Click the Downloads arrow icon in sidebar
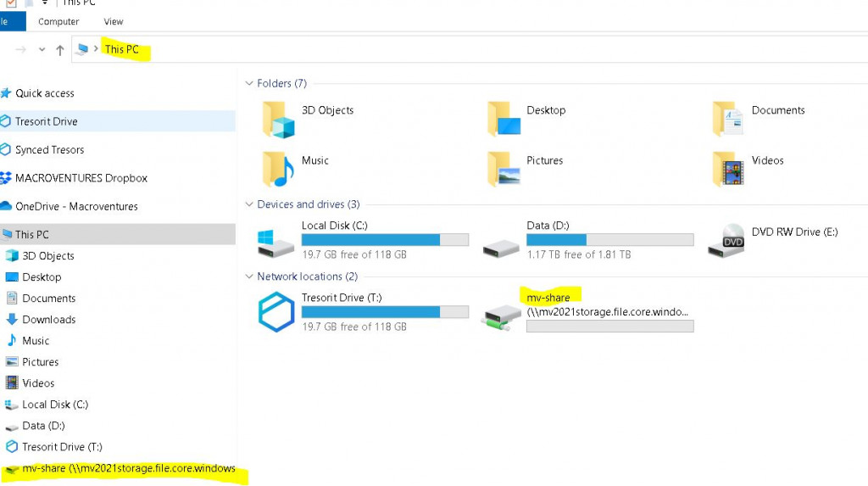This screenshot has width=868, height=486. 12,319
